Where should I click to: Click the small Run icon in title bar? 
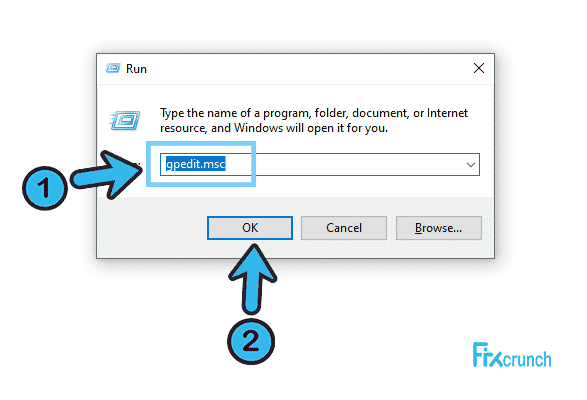(x=113, y=68)
